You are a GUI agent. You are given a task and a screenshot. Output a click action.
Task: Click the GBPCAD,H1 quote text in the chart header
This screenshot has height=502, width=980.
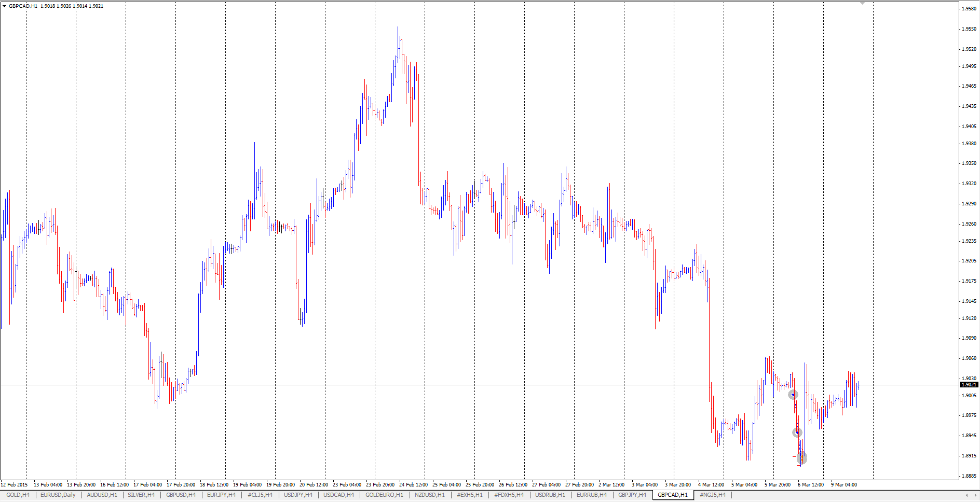(x=56, y=6)
